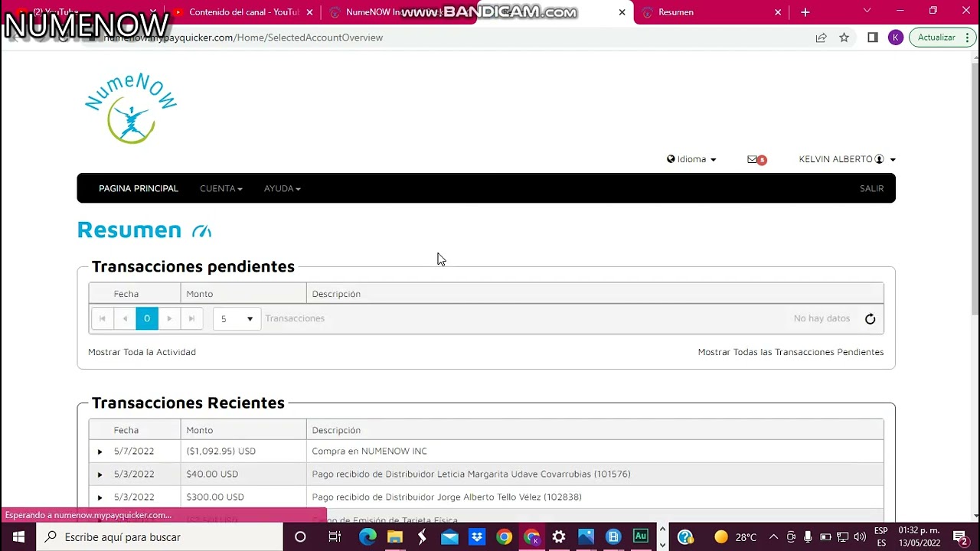Open the page size dropdown showing 5
The image size is (980, 551).
pos(237,318)
